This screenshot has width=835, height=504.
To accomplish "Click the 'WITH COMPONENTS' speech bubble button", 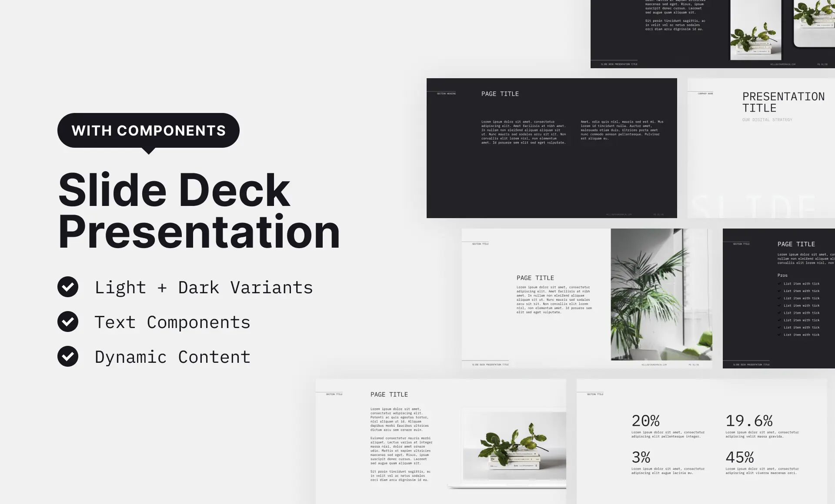I will (x=148, y=130).
